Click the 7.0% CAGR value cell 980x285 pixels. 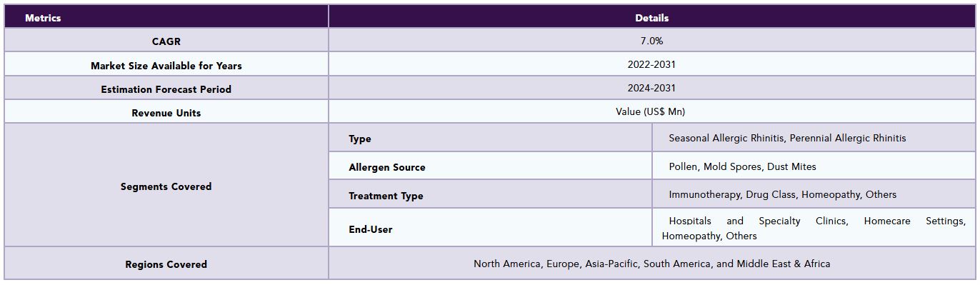(651, 41)
